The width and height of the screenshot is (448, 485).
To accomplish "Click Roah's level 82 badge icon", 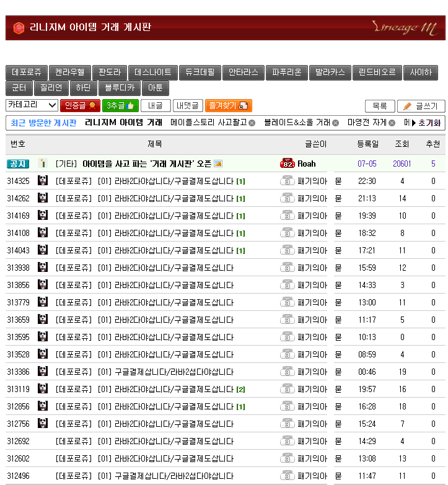I will tap(288, 164).
